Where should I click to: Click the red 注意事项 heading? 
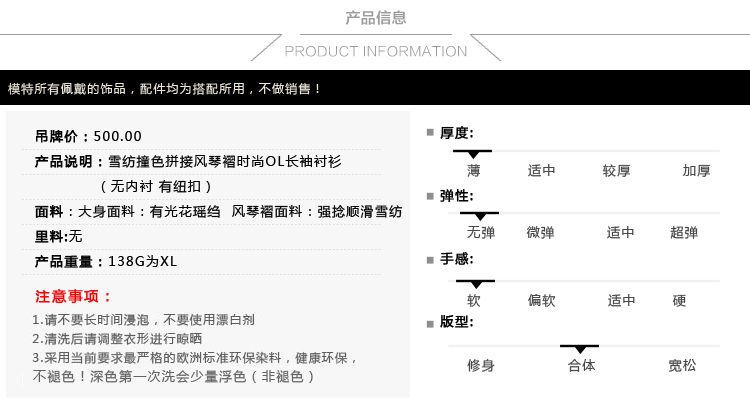coord(73,296)
